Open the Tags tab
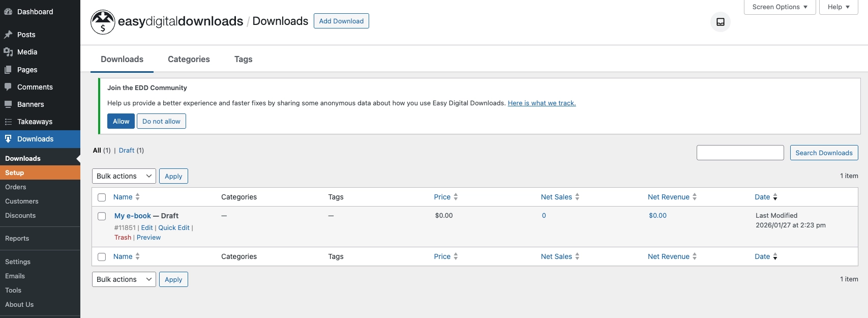Viewport: 868px width, 318px height. [243, 59]
